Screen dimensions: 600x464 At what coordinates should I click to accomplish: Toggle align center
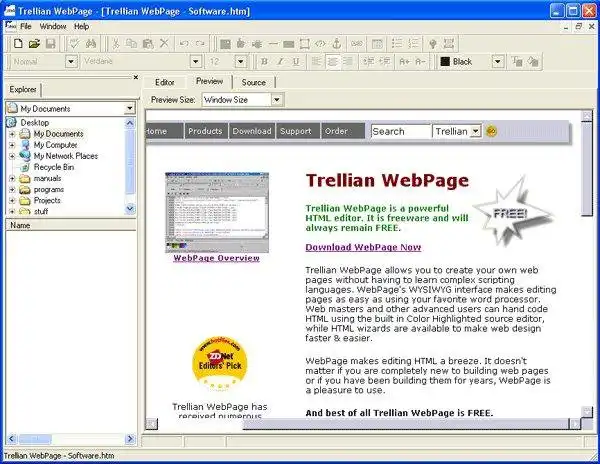(332, 62)
